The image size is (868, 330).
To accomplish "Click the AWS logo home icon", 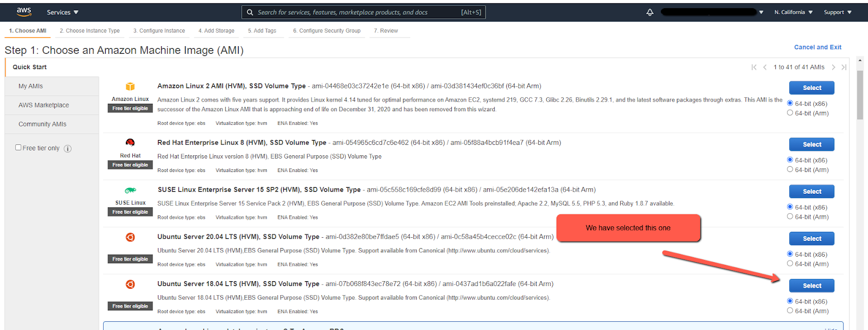I will 24,12.
